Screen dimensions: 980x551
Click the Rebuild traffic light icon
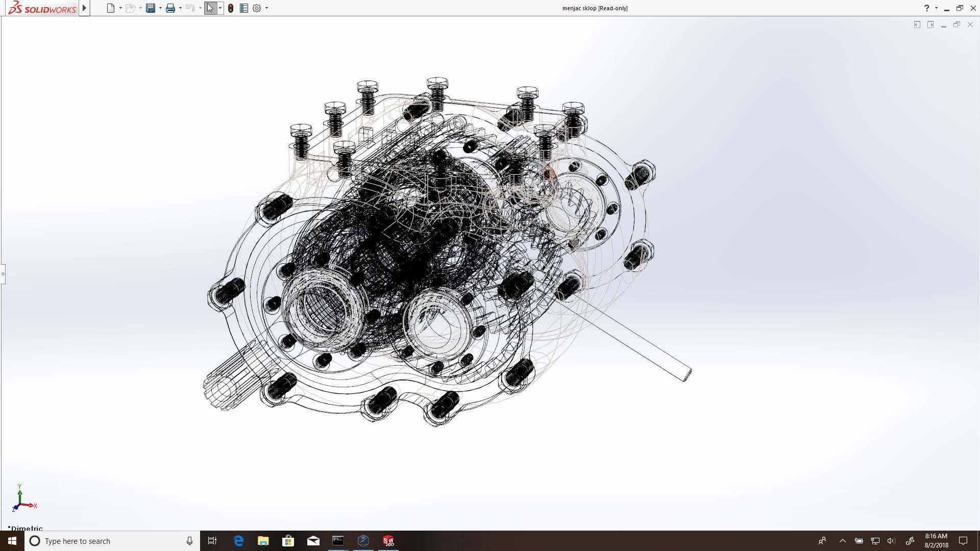click(231, 8)
